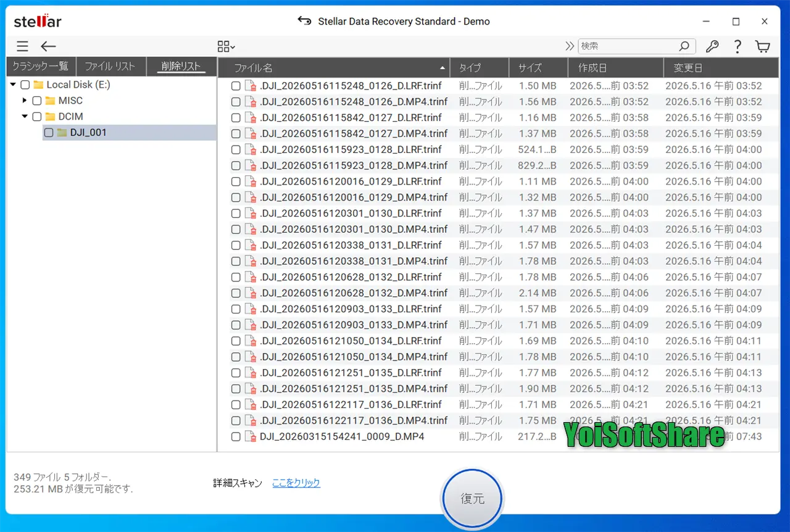Click the MISC folder icon
The height and width of the screenshot is (532, 790).
pos(50,101)
